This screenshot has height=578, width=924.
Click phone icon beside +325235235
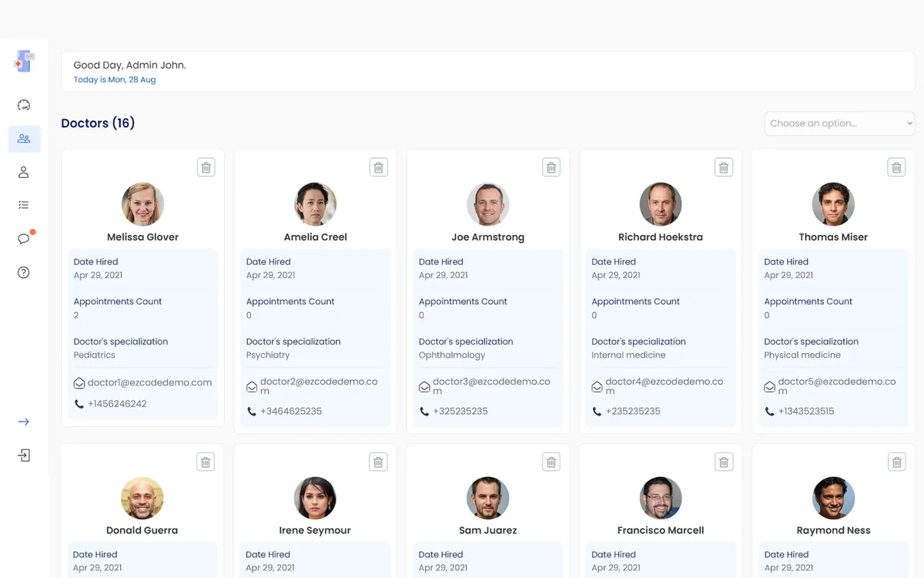423,412
